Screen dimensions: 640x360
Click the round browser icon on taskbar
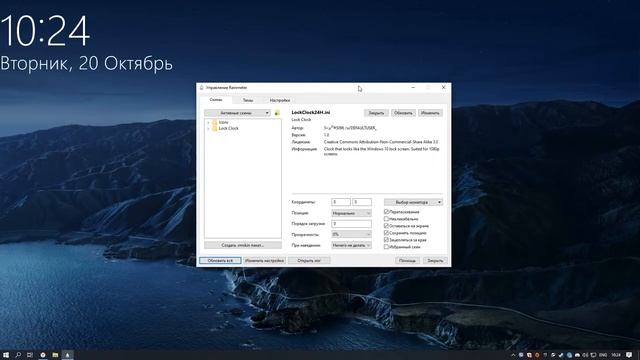[43, 355]
